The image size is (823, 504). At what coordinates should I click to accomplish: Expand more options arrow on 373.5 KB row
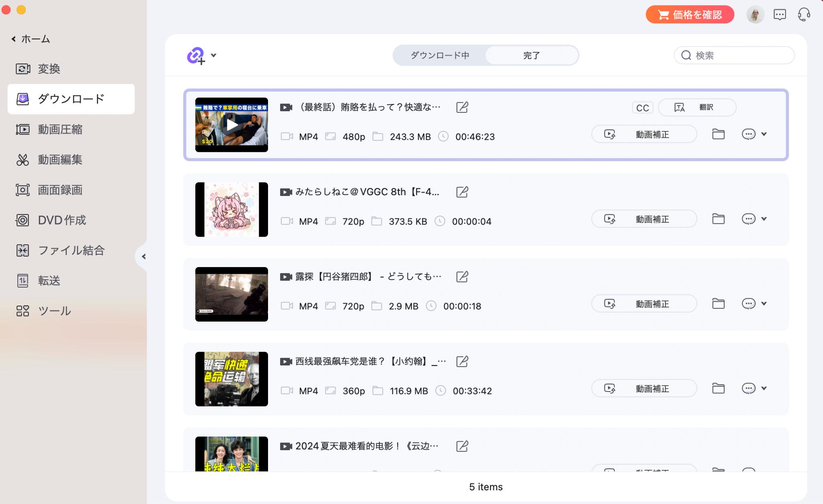(764, 219)
